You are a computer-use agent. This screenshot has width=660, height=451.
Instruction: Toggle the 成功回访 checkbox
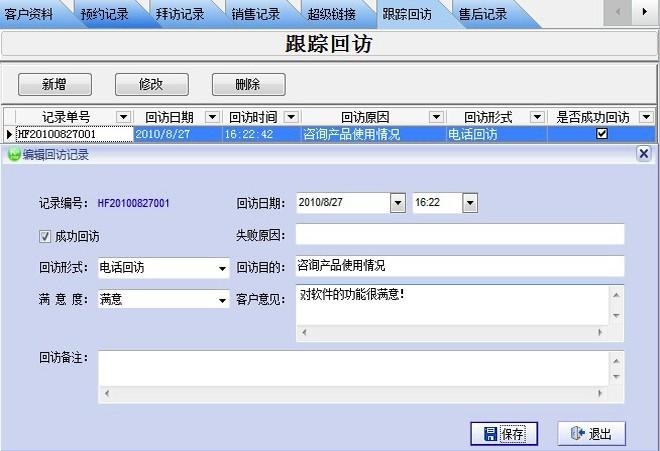[x=44, y=236]
